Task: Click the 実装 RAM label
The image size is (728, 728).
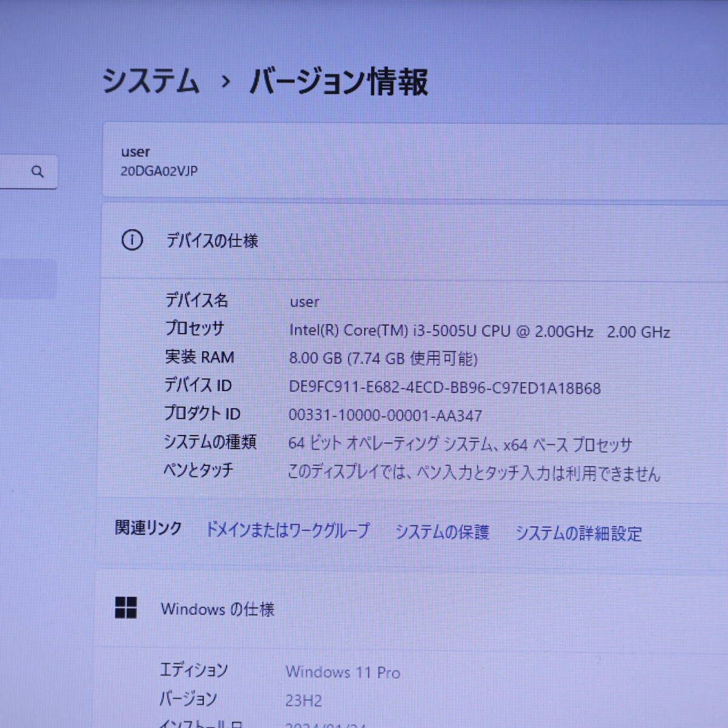Action: [x=200, y=357]
